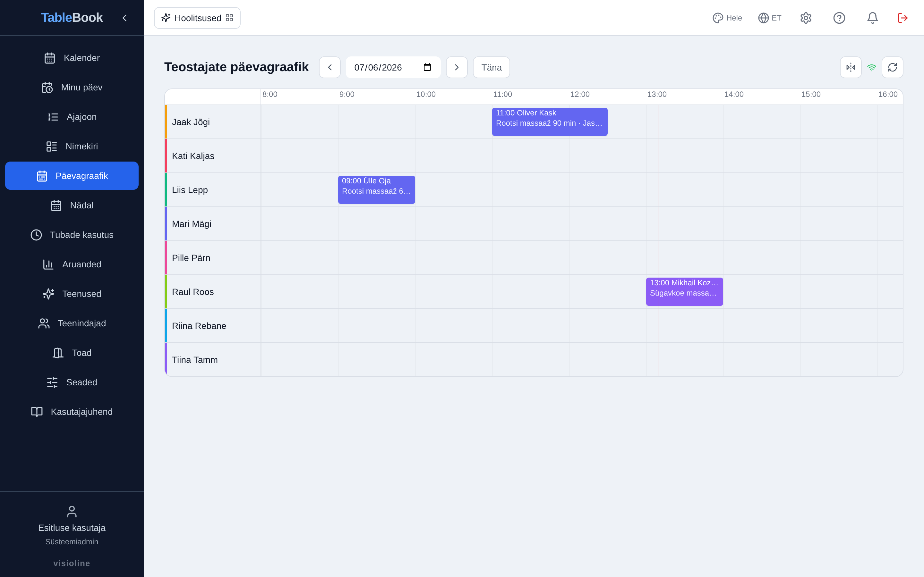
Task: Go to previous day arrow
Action: pos(329,68)
